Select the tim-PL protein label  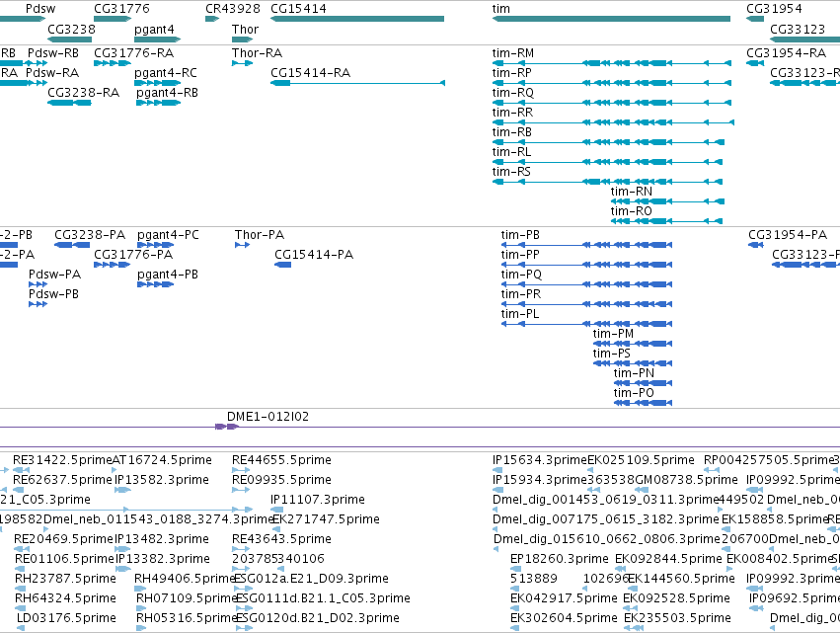tap(519, 314)
